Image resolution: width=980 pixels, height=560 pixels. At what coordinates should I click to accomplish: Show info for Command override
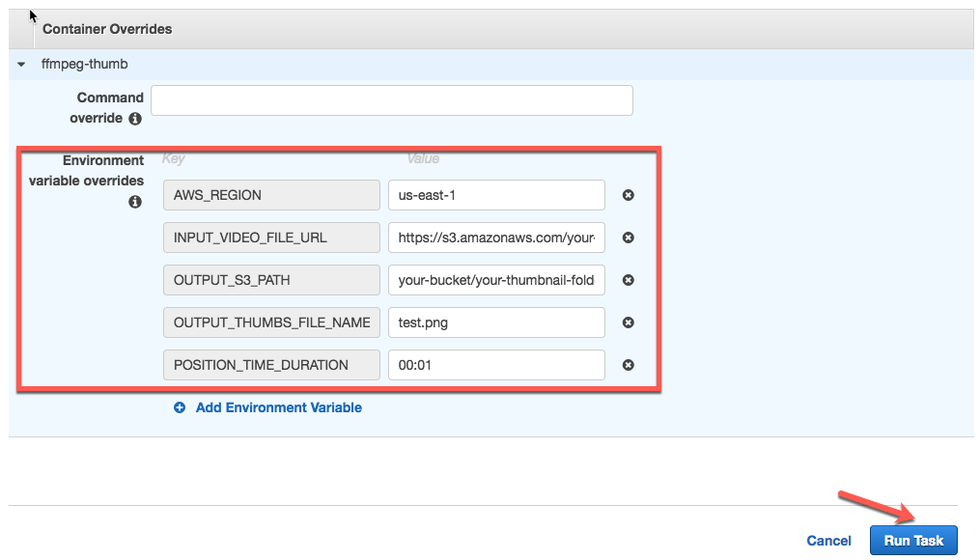pos(135,119)
